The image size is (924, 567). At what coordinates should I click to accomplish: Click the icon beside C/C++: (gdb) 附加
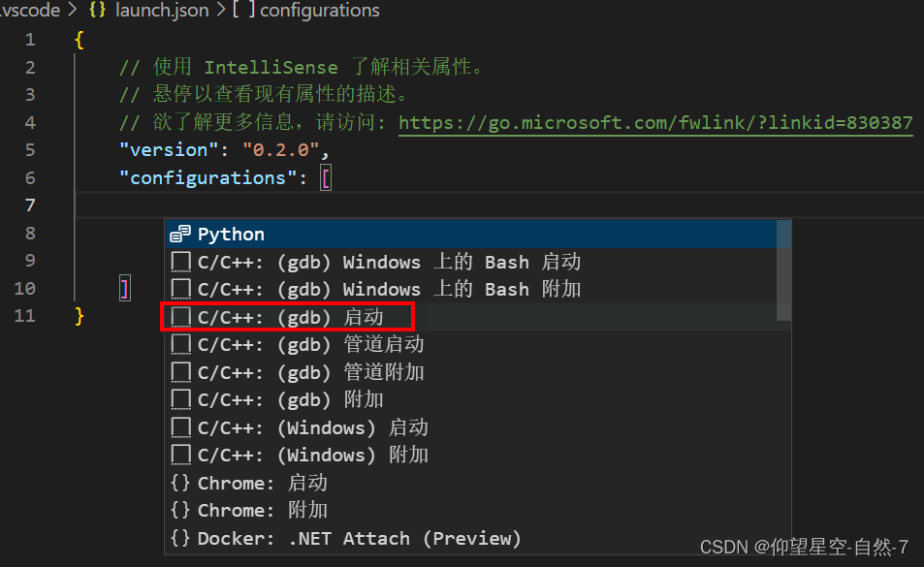point(180,398)
